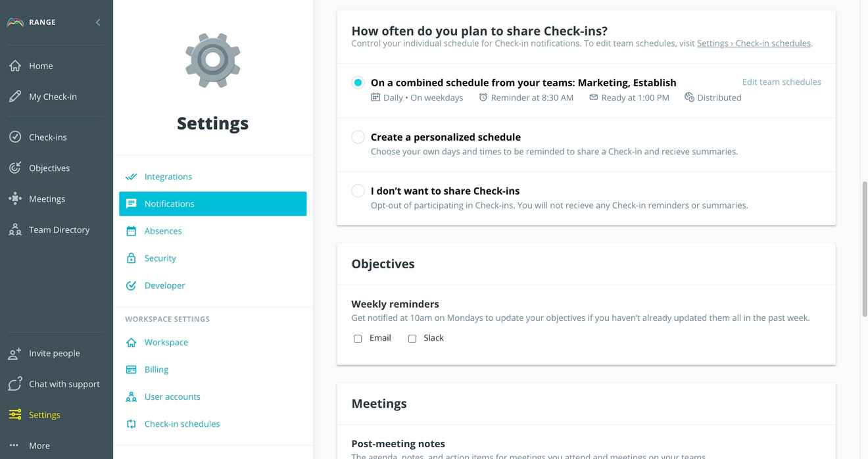Click the Check-ins checkmark icon

pyautogui.click(x=14, y=137)
